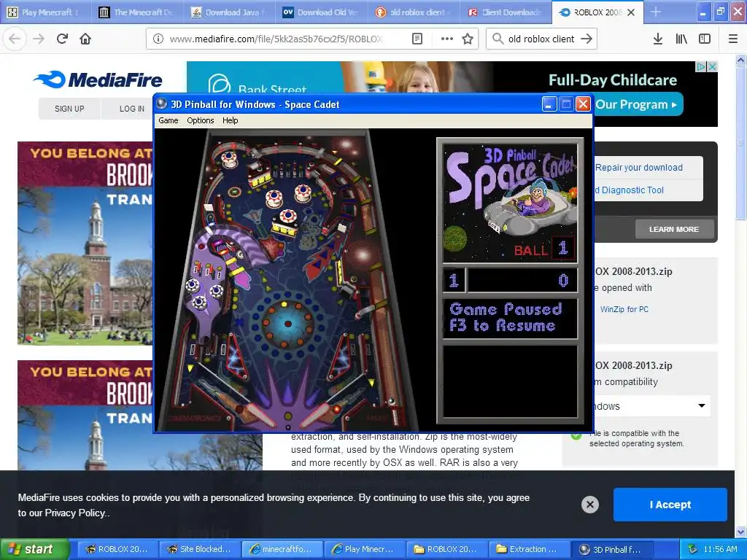Image resolution: width=747 pixels, height=560 pixels.
Task: Click the Firefox forward arrow
Action: coord(39,39)
